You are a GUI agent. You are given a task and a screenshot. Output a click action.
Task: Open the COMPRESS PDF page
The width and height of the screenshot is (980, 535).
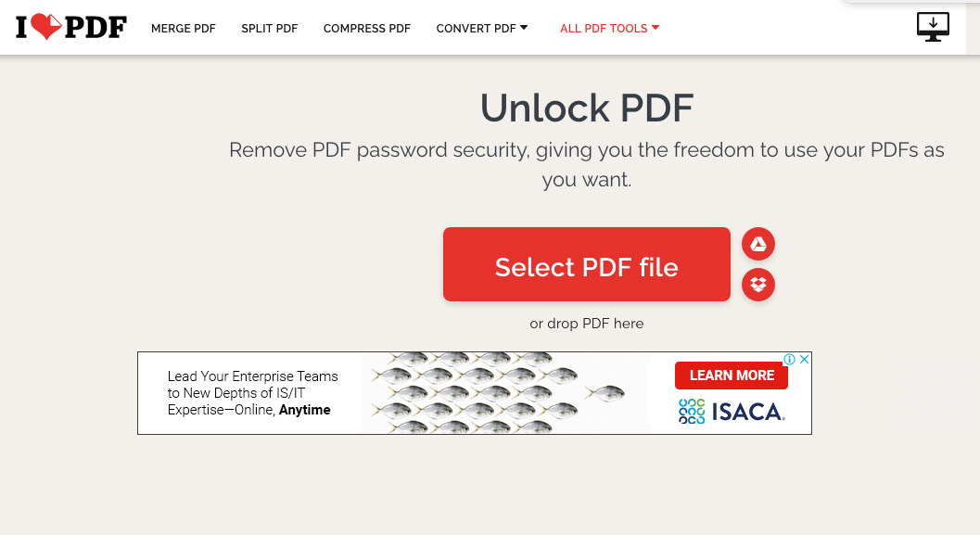(x=366, y=29)
